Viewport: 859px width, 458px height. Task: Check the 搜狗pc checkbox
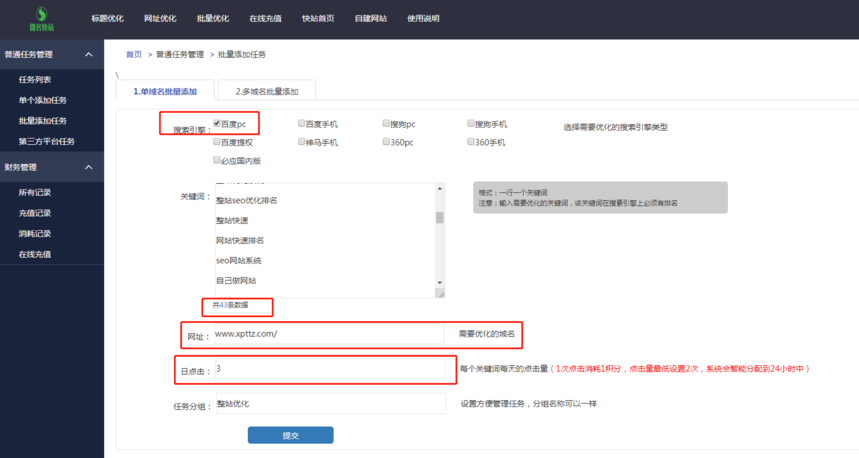[386, 123]
